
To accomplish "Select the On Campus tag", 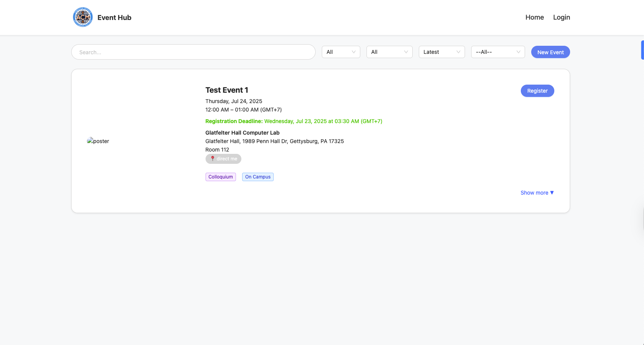I will (x=258, y=177).
